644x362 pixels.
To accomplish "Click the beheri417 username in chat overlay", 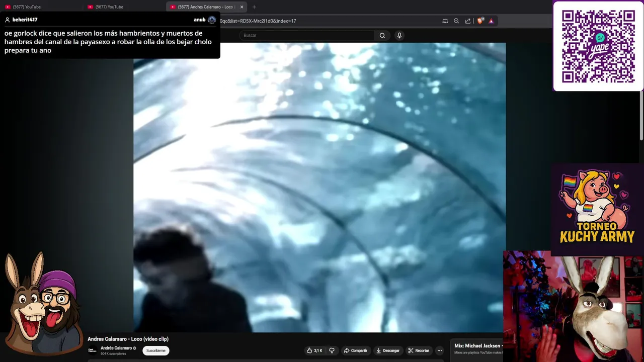I will click(x=25, y=20).
